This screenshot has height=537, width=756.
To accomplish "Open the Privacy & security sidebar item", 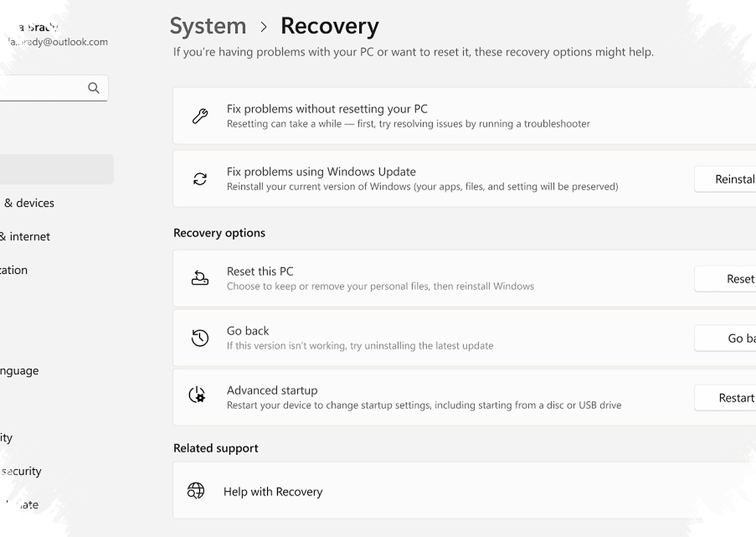I will 21,471.
